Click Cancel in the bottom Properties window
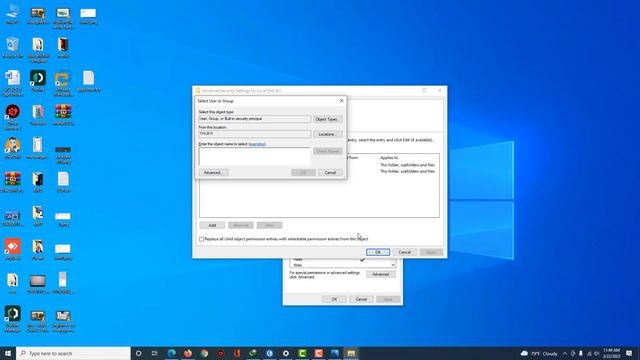This screenshot has height=360, width=640. tap(361, 300)
